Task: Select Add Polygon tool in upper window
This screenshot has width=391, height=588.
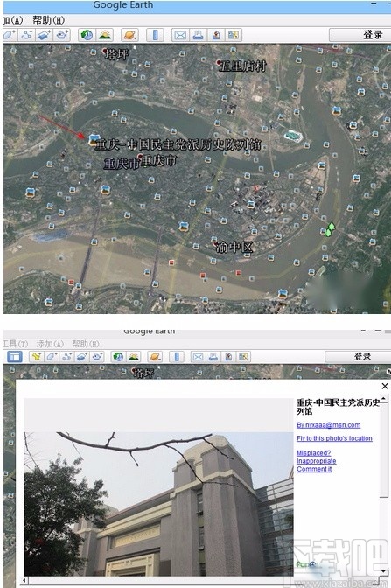Action: pyautogui.click(x=10, y=35)
